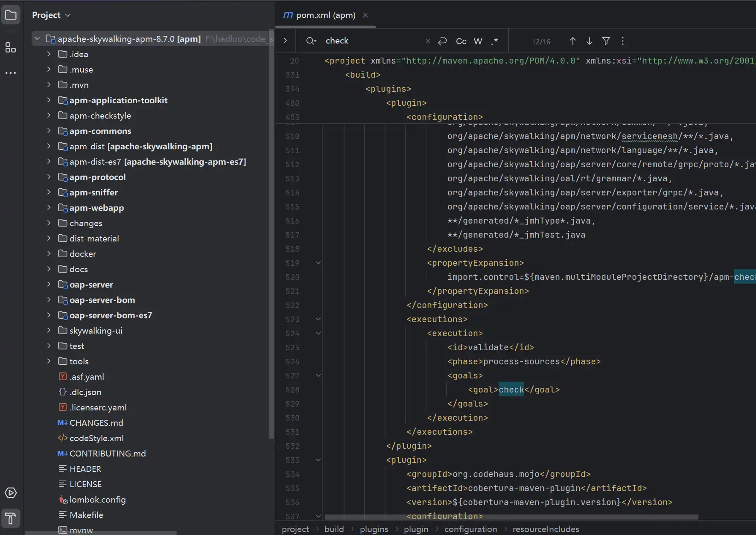Click the sticky <configuration> line 483 header
756x535 pixels.
coord(445,117)
